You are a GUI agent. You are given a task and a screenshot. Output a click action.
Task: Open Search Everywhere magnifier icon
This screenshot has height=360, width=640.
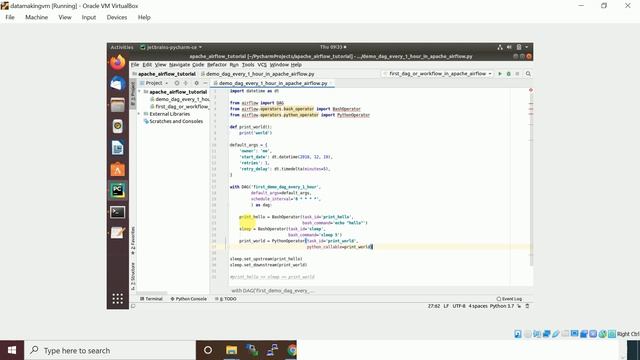click(528, 74)
